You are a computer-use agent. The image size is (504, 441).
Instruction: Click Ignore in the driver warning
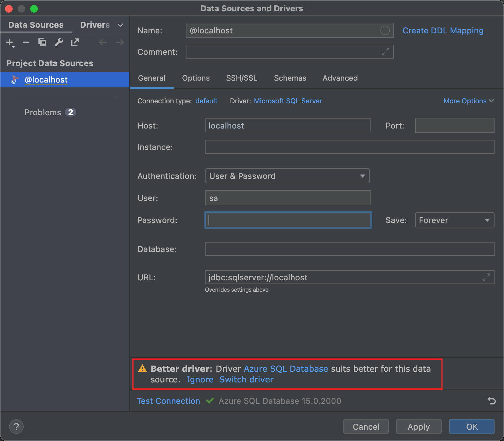tap(200, 380)
